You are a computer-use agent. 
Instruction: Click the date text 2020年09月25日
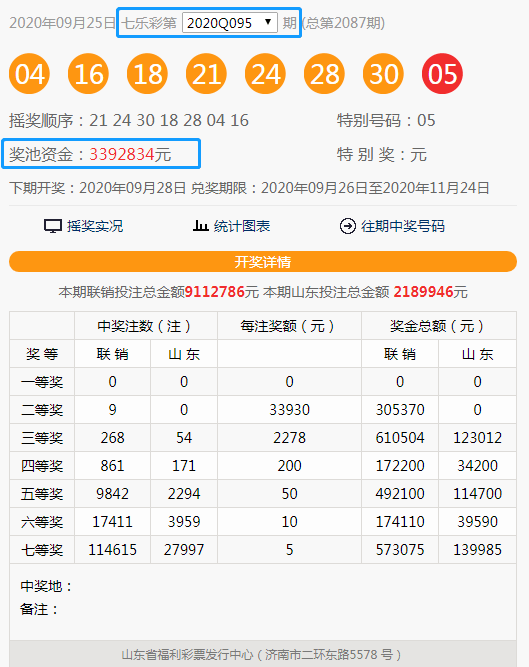(63, 23)
